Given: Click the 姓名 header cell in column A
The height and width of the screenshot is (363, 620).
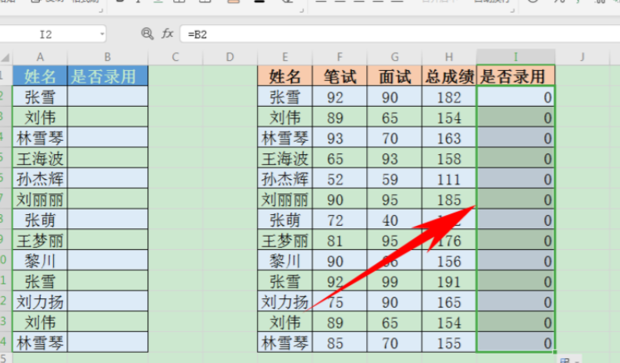Looking at the screenshot, I should [40, 76].
